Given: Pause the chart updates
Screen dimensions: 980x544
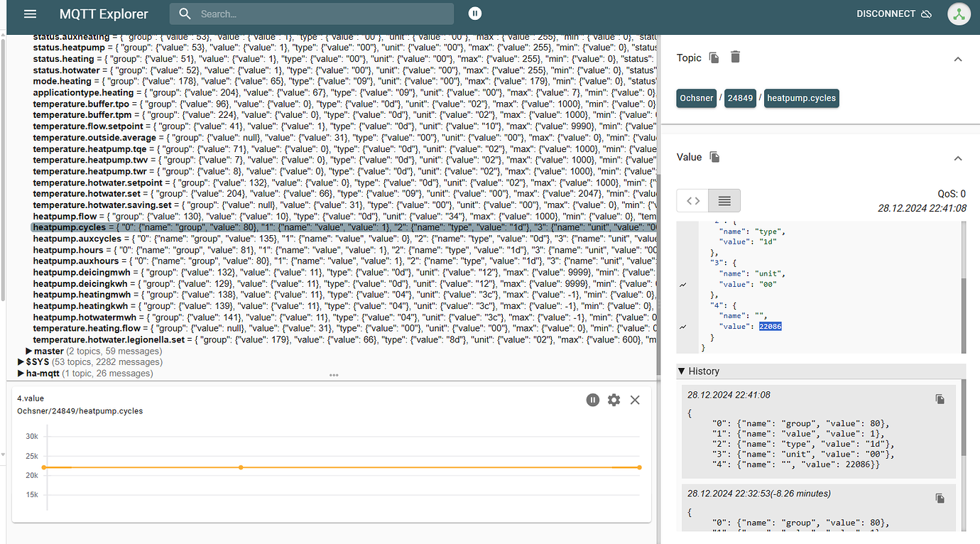Looking at the screenshot, I should [x=593, y=400].
